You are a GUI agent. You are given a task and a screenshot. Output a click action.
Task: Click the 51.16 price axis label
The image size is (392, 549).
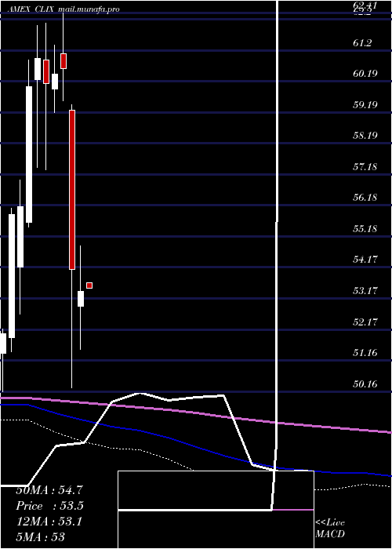coord(366,353)
